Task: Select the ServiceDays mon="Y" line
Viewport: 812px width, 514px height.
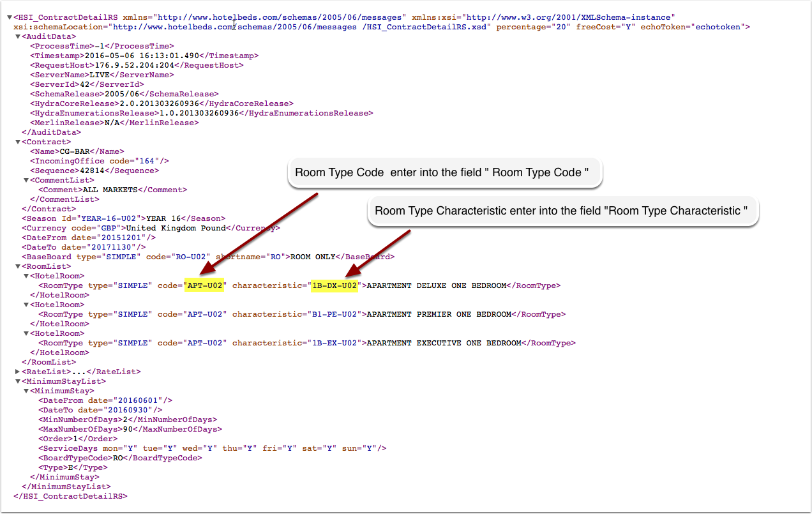Action: click(213, 448)
